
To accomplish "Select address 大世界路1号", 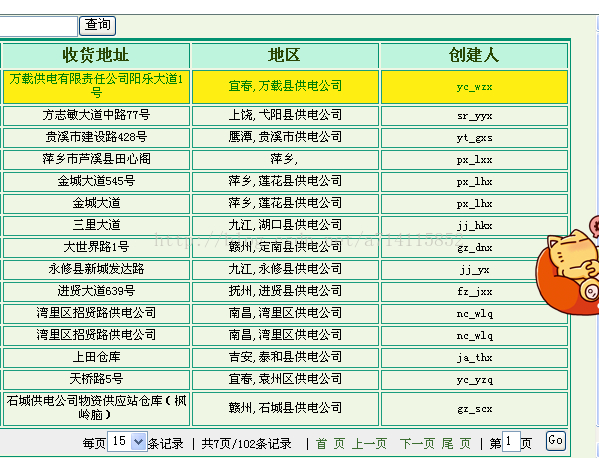I will click(96, 248).
